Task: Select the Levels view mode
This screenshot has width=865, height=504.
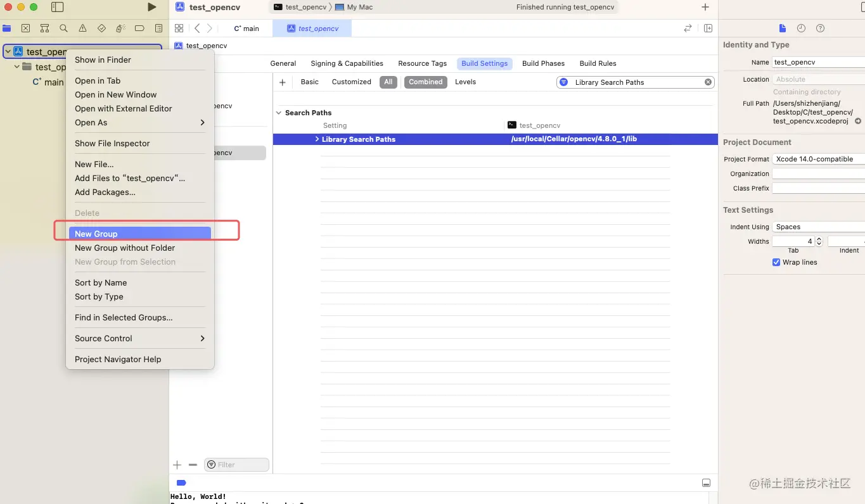Action: 465,82
